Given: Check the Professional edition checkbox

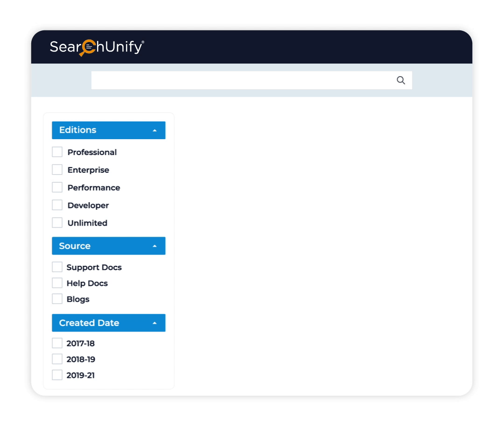Looking at the screenshot, I should pyautogui.click(x=57, y=152).
